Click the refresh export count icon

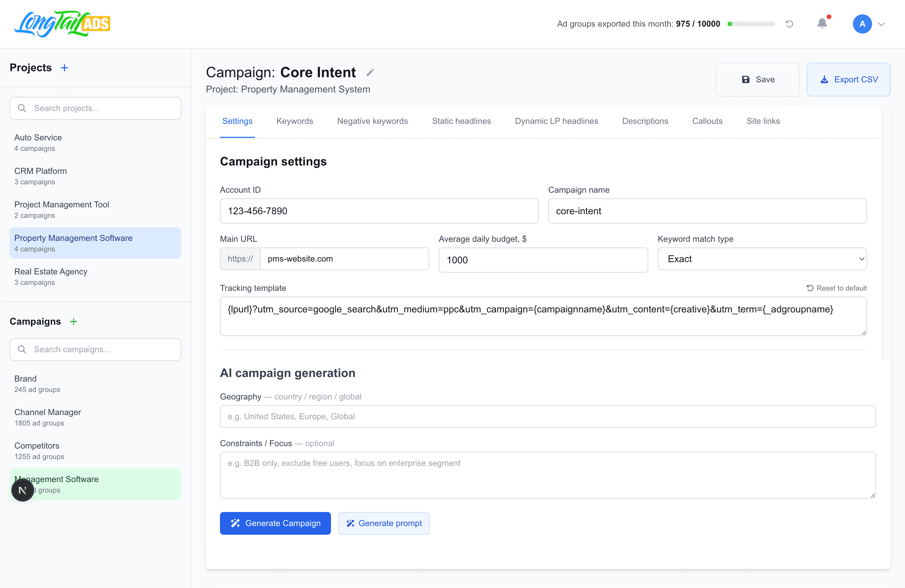pyautogui.click(x=789, y=24)
